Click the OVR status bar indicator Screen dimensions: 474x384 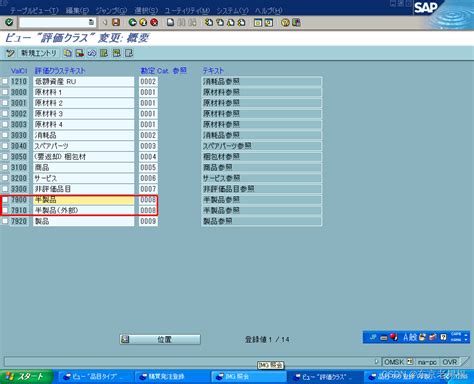pyautogui.click(x=450, y=362)
